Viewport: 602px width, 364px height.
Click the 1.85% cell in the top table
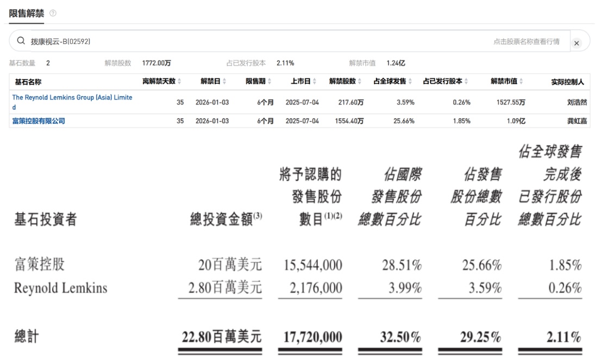(461, 121)
